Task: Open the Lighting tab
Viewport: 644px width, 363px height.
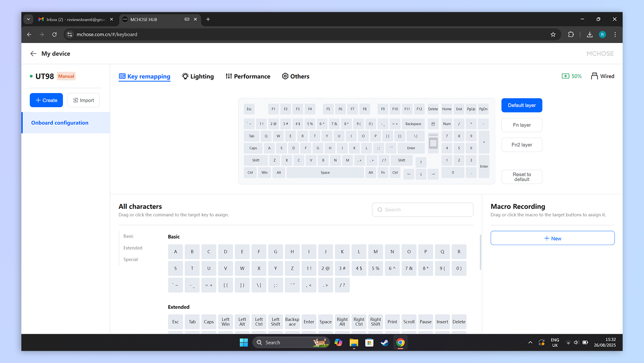Action: click(198, 76)
